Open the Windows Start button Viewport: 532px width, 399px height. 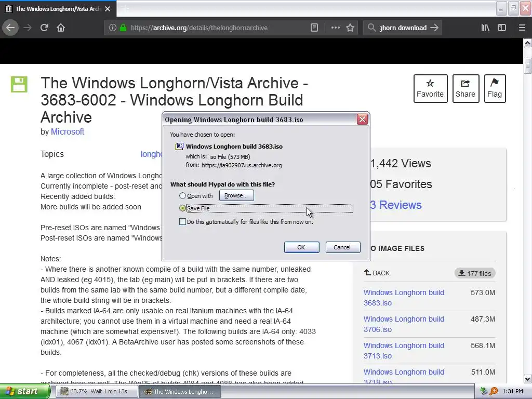click(x=25, y=392)
